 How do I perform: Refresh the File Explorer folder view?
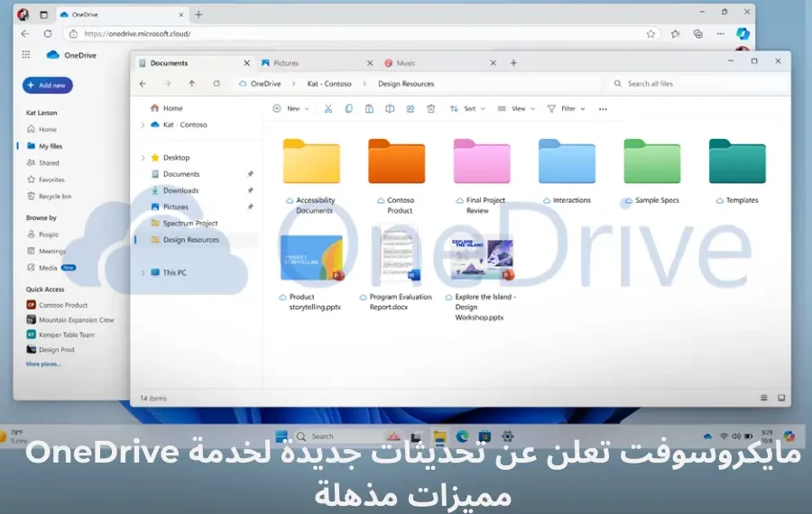tap(217, 84)
